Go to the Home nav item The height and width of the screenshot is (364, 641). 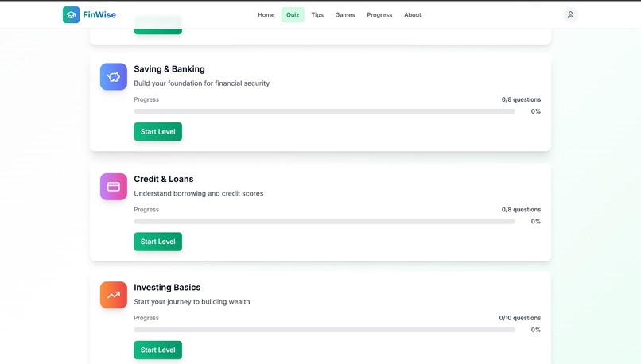(266, 15)
